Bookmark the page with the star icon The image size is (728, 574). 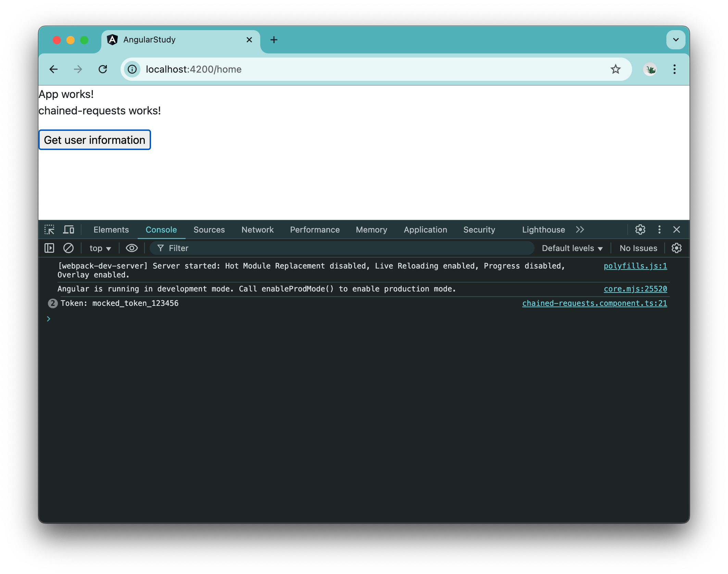616,69
